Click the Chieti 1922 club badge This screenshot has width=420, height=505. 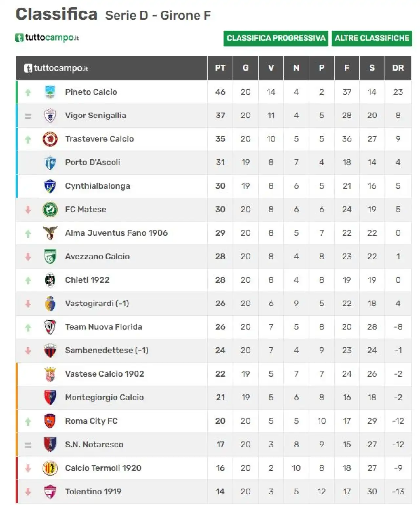pos(50,280)
